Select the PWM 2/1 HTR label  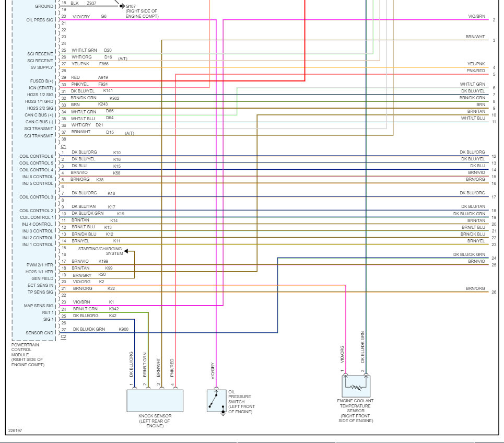click(40, 265)
